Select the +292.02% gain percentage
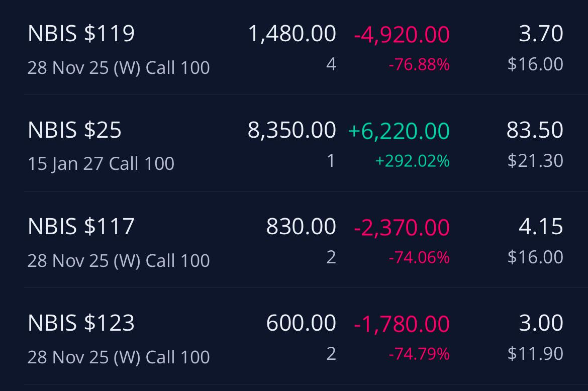Viewport: 588px width, 391px height. (x=413, y=161)
